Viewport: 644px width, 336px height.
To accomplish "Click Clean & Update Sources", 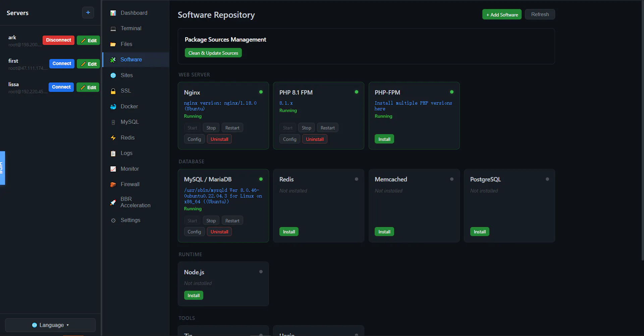I will (213, 53).
